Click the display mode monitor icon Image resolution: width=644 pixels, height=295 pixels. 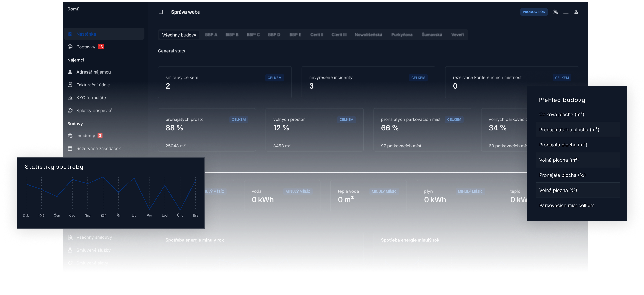(566, 12)
